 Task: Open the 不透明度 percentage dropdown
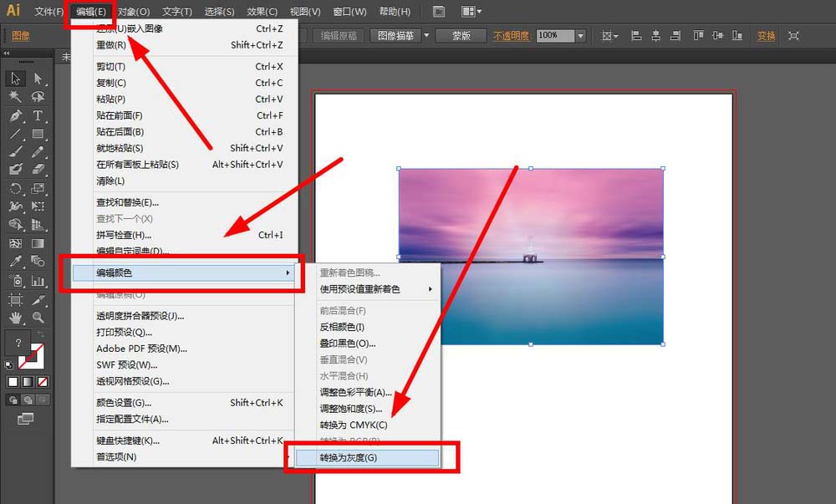(x=581, y=35)
